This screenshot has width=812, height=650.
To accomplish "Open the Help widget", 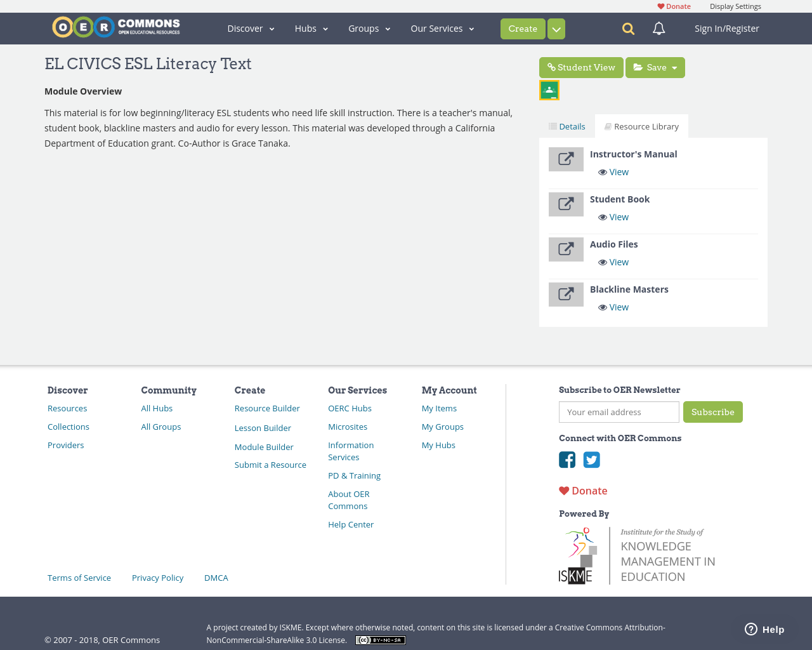I will click(764, 629).
